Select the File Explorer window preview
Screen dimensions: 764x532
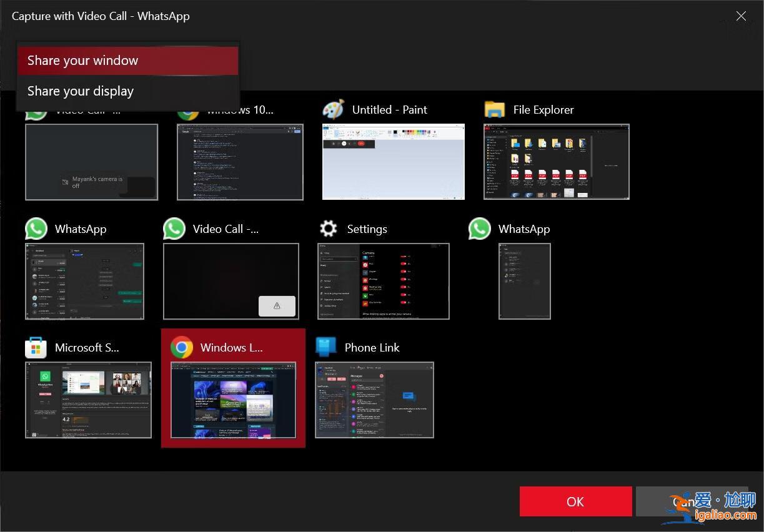(x=556, y=161)
